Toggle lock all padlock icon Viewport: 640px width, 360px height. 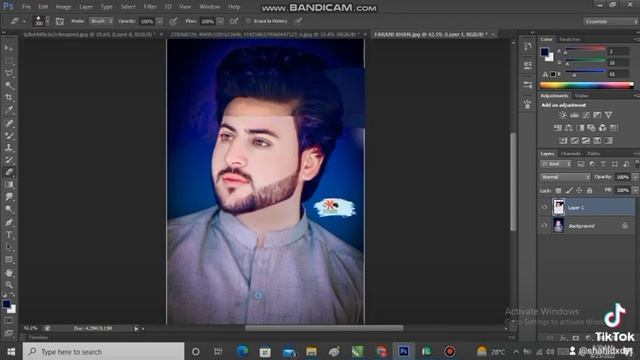[589, 191]
